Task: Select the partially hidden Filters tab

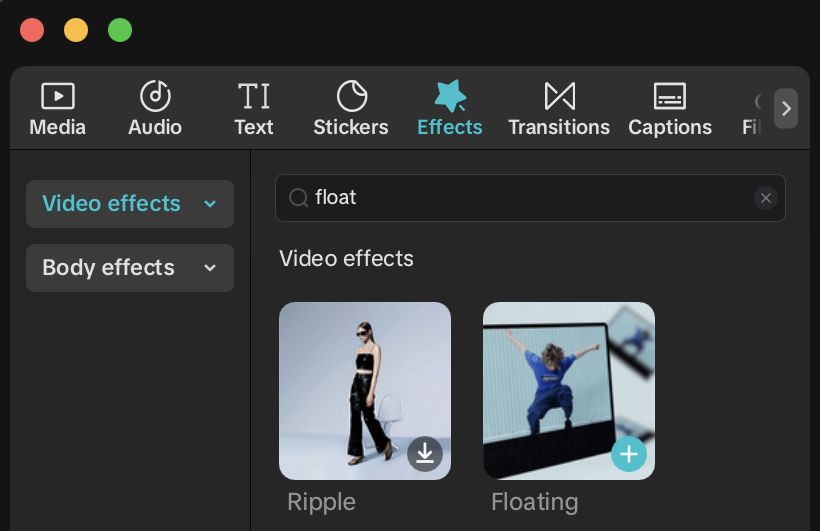Action: pyautogui.click(x=753, y=110)
